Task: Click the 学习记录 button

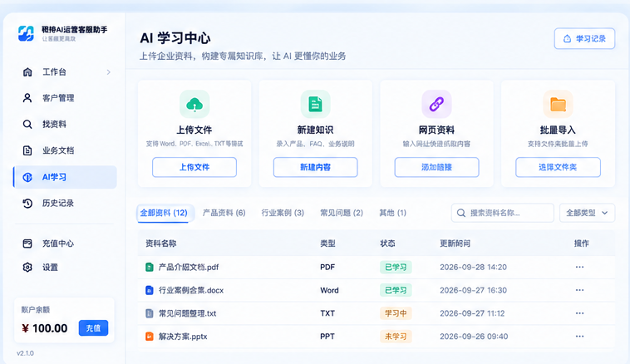Action: click(584, 38)
